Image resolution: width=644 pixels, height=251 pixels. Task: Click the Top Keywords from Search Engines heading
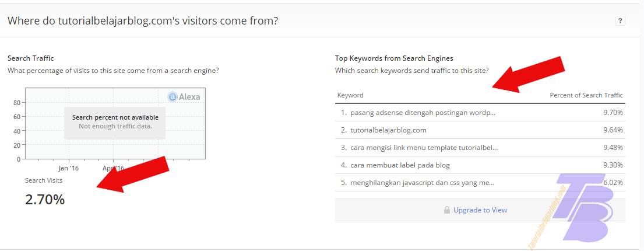[x=394, y=58]
